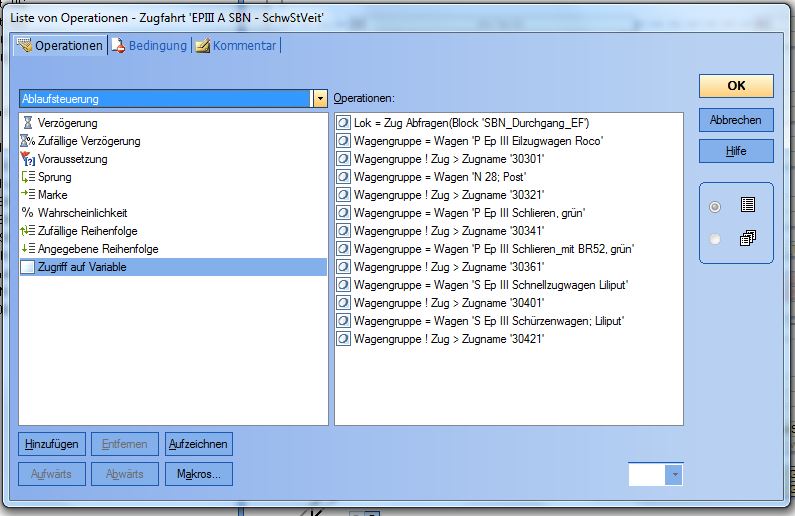Open the Kommentar tab

[x=236, y=46]
